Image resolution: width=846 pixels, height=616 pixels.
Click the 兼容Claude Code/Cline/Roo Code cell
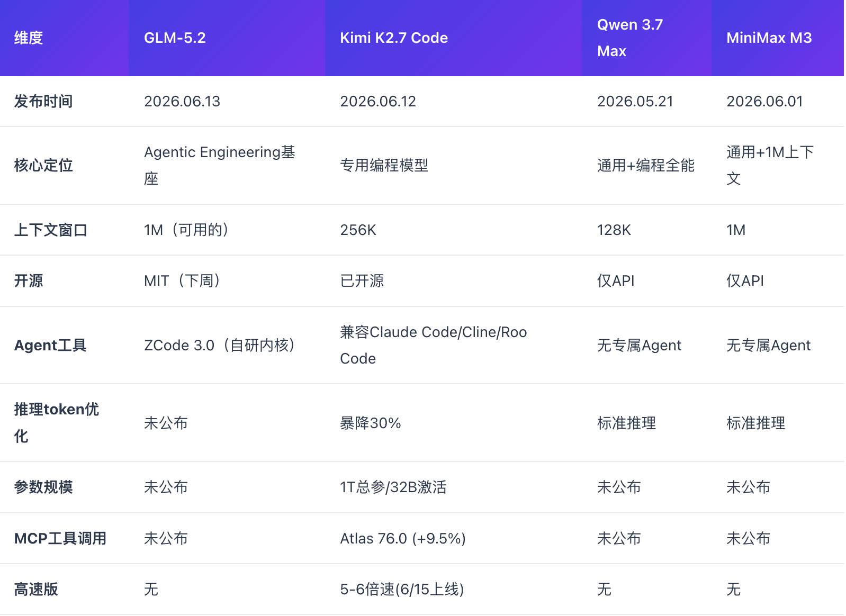click(434, 346)
